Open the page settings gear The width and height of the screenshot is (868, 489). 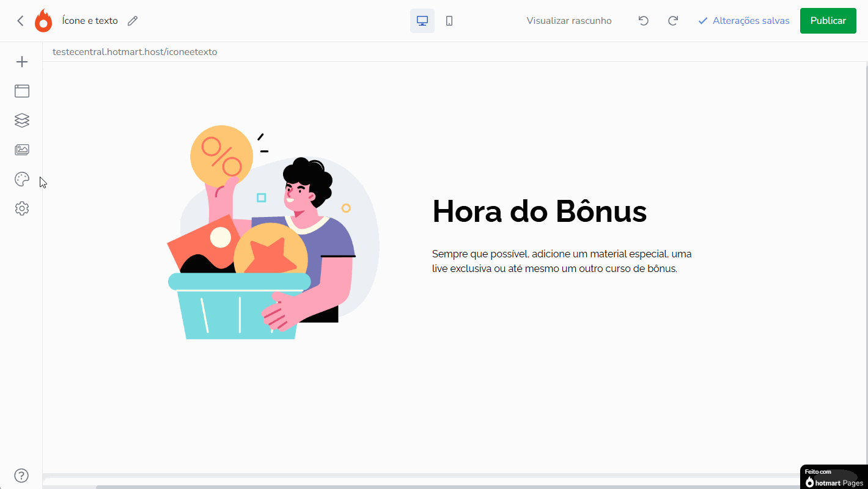22,208
